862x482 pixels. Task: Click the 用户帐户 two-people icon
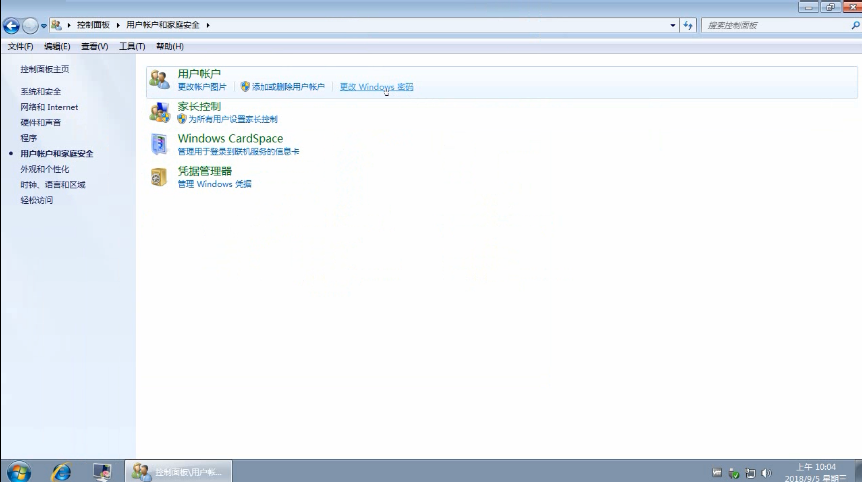click(x=159, y=80)
